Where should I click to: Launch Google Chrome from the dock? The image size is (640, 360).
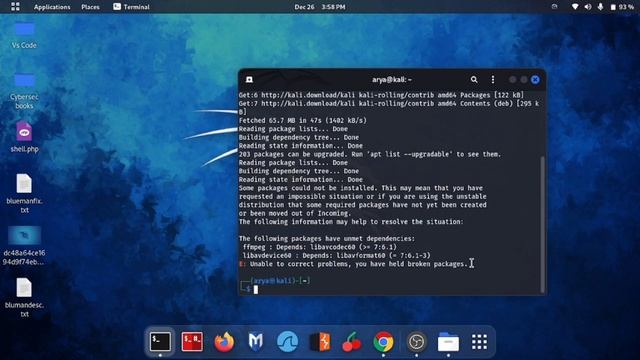coord(383,342)
